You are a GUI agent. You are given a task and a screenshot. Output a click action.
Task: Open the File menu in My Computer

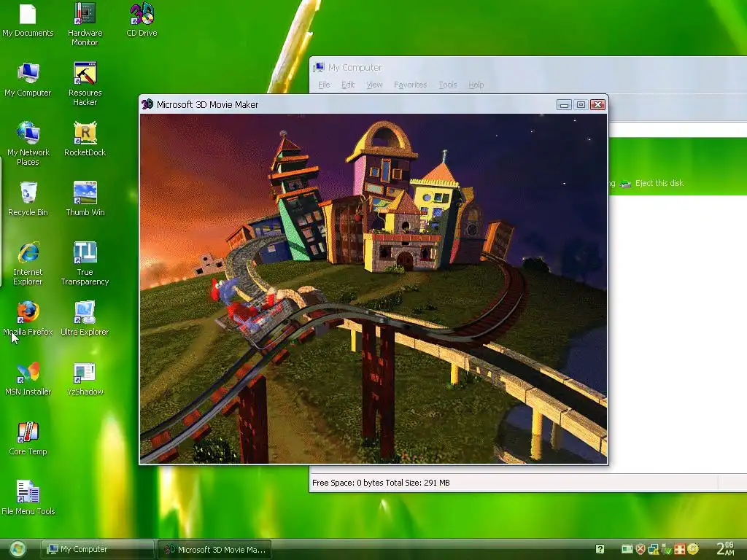[324, 85]
